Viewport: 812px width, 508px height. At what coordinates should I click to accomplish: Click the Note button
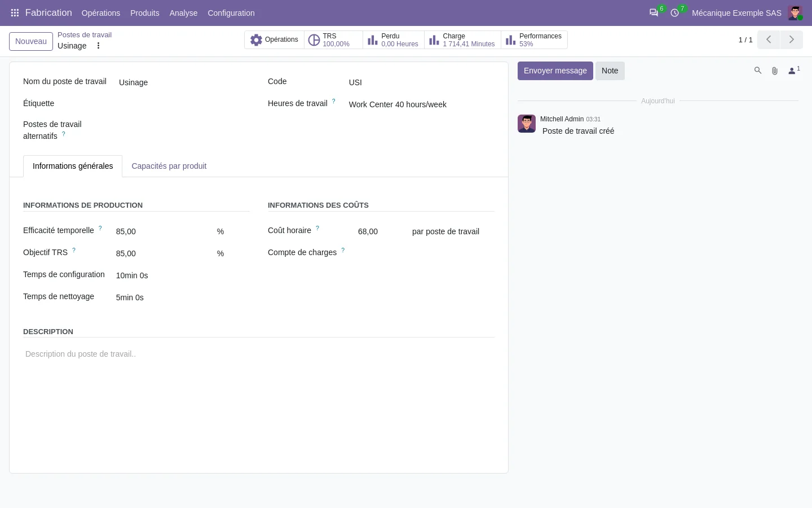tap(610, 71)
